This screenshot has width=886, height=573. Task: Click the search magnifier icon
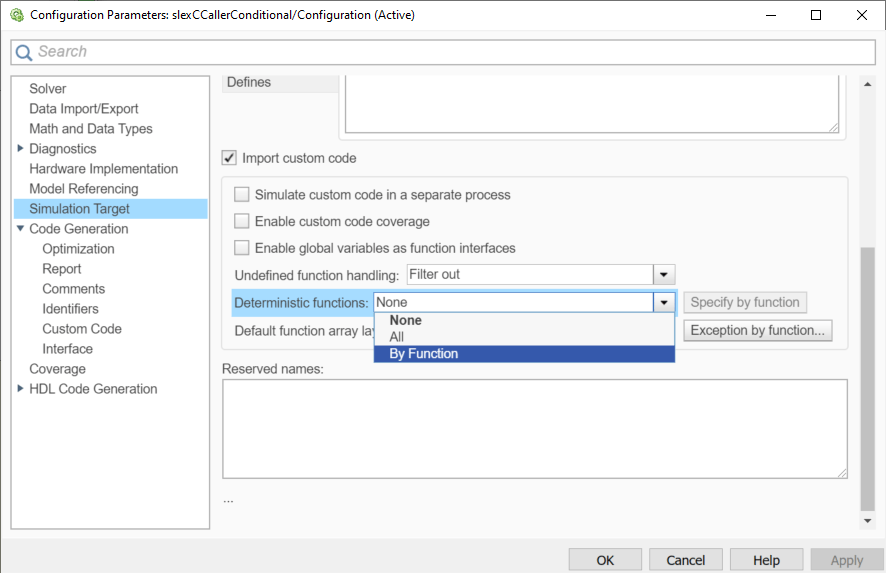[24, 52]
